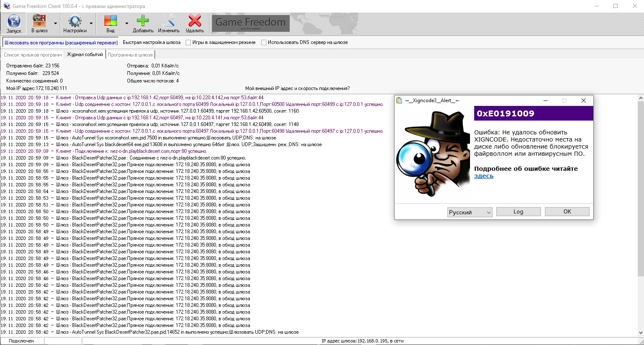The image size is (644, 345).
Task: Enable Игры в защищенном режиме checkbox
Action: click(x=189, y=42)
